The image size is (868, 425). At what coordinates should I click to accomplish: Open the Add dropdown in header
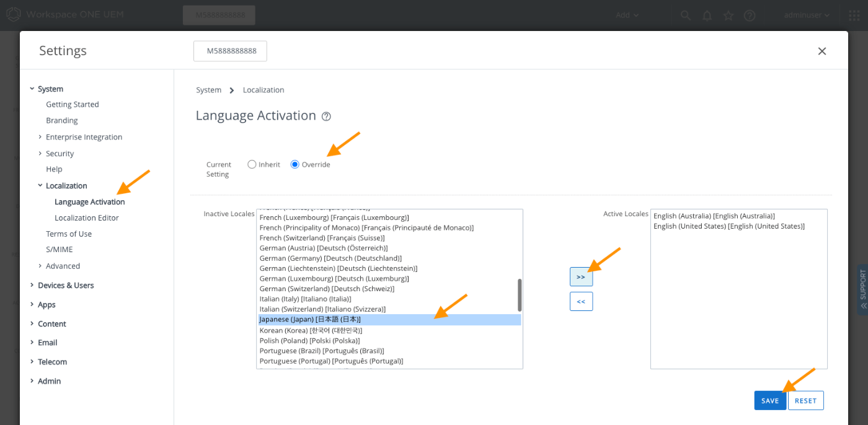pos(627,15)
